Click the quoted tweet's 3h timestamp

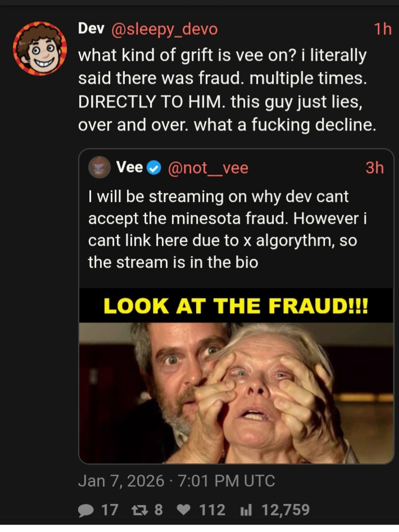[x=375, y=168]
